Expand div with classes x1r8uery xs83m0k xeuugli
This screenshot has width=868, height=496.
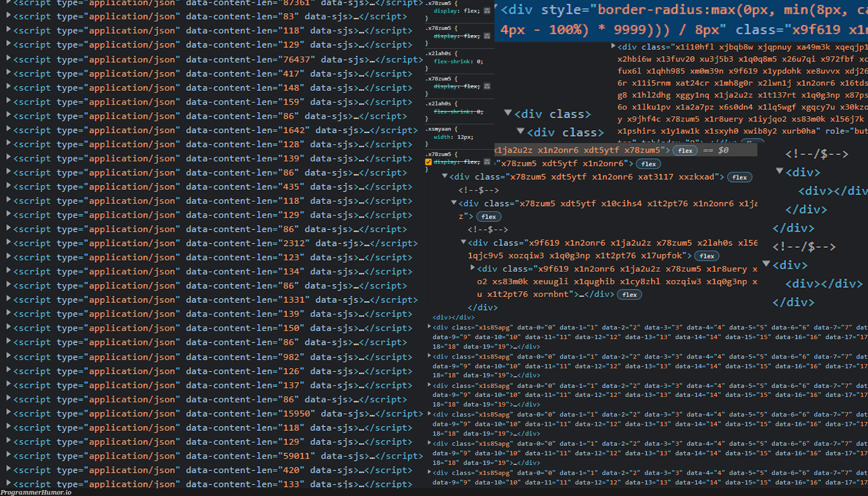pyautogui.click(x=472, y=268)
